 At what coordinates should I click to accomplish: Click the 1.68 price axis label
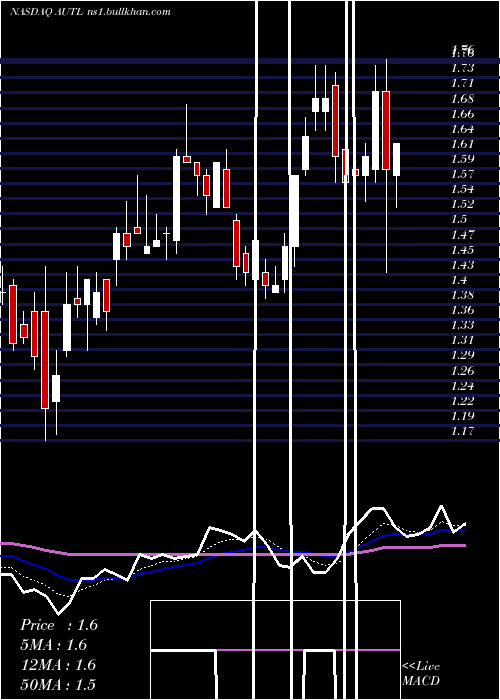pyautogui.click(x=462, y=99)
